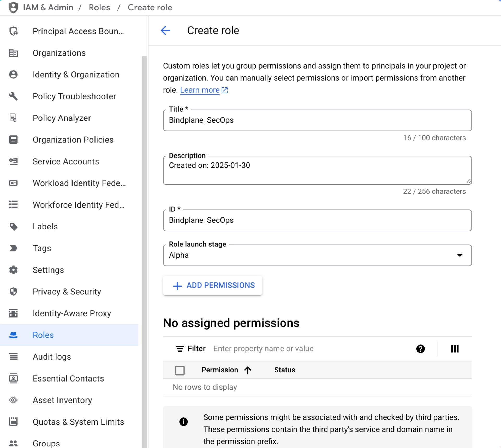The height and width of the screenshot is (448, 501).
Task: Click the filter help question mark icon
Action: (420, 349)
